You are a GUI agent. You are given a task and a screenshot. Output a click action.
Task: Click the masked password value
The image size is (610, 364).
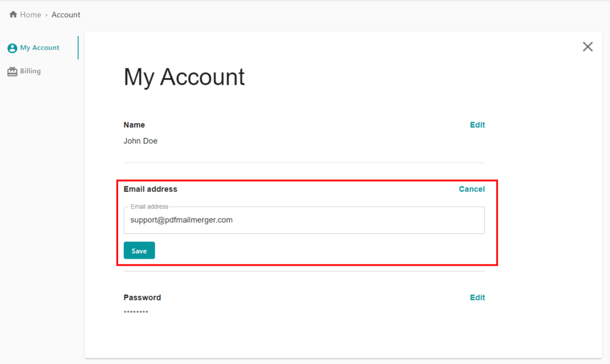point(136,313)
